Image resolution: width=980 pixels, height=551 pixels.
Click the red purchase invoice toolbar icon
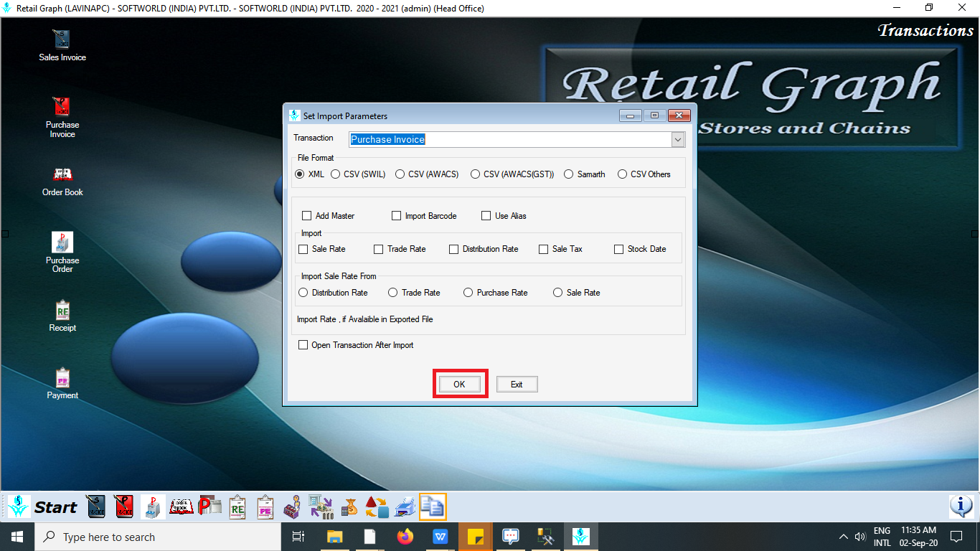(x=124, y=507)
